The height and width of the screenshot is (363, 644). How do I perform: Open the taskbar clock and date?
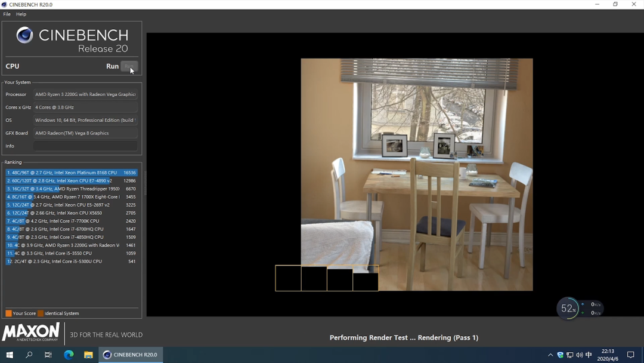608,355
